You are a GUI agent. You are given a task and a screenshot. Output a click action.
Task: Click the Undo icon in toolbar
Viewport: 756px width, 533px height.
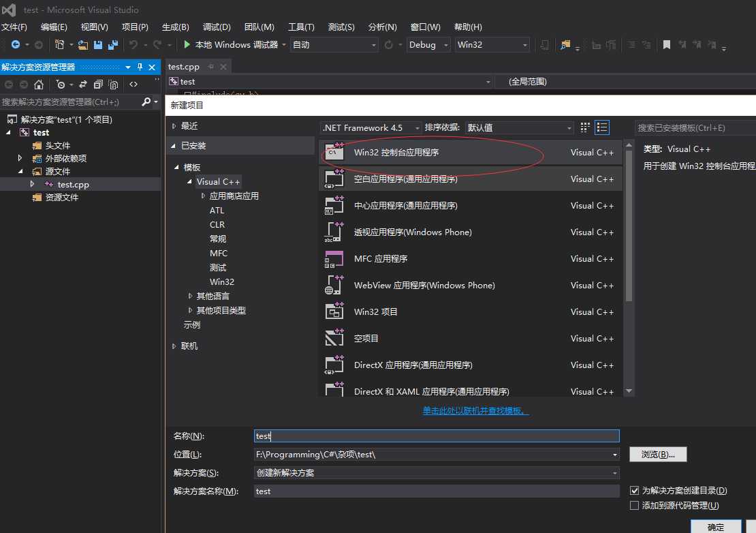[x=133, y=44]
